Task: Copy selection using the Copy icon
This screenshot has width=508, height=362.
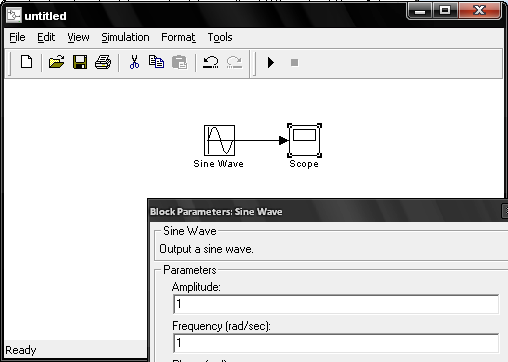Action: 156,62
